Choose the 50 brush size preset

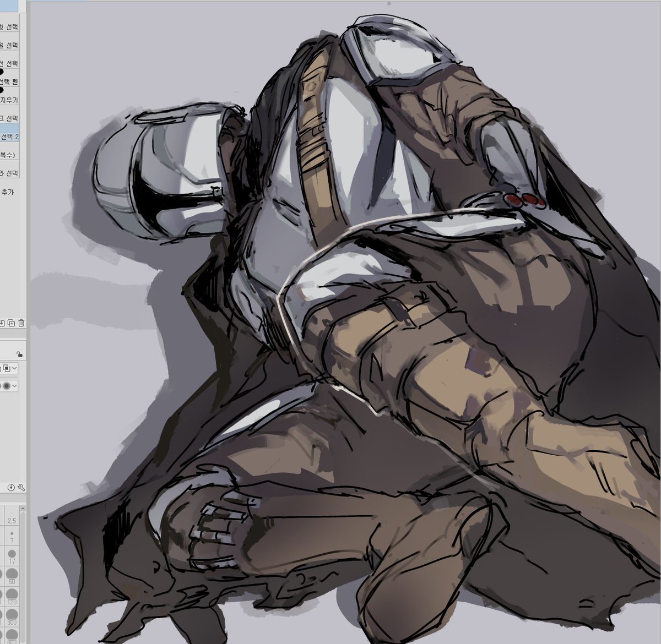click(x=12, y=577)
